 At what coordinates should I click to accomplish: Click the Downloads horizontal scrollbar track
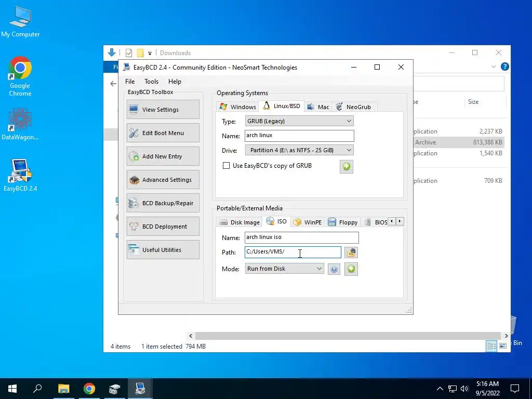pos(348,336)
